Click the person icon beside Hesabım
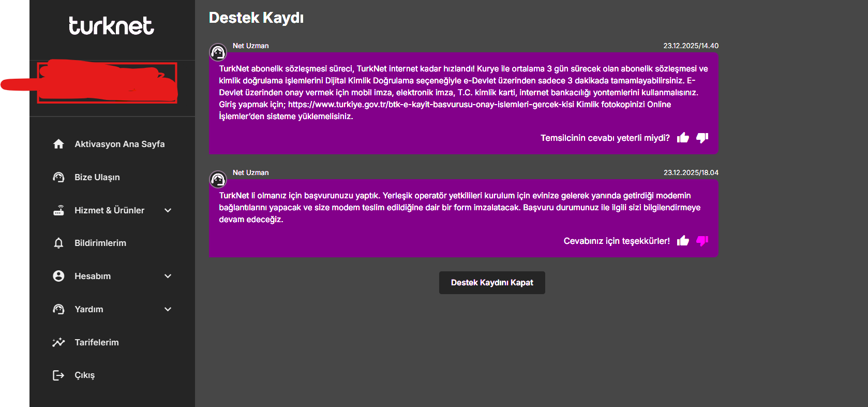Image resolution: width=868 pixels, height=407 pixels. [58, 276]
